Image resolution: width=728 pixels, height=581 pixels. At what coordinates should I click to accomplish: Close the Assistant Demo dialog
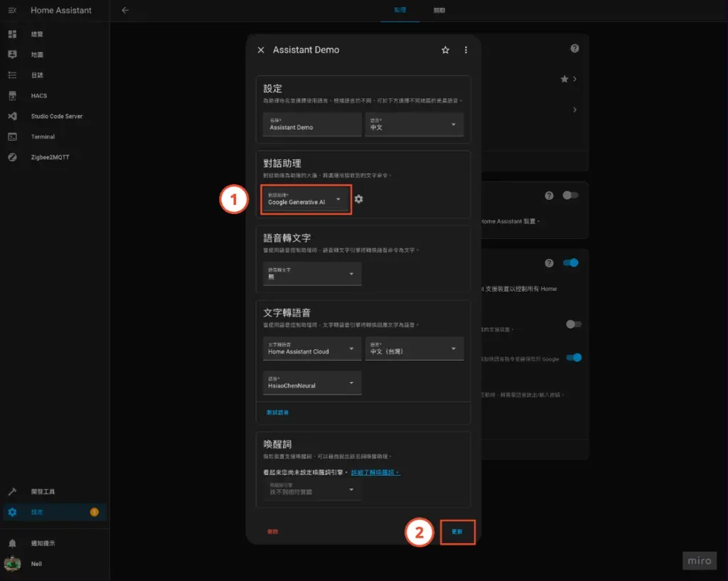coord(261,50)
